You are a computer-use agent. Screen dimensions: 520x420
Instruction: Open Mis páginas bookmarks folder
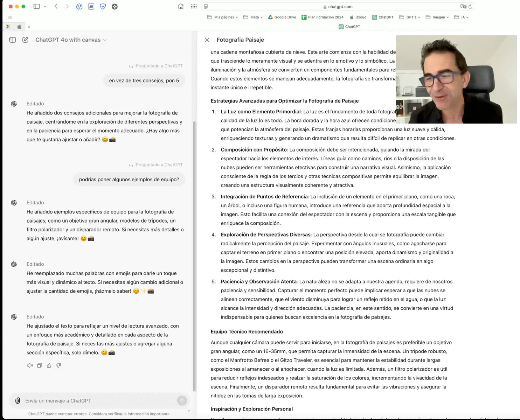222,17
